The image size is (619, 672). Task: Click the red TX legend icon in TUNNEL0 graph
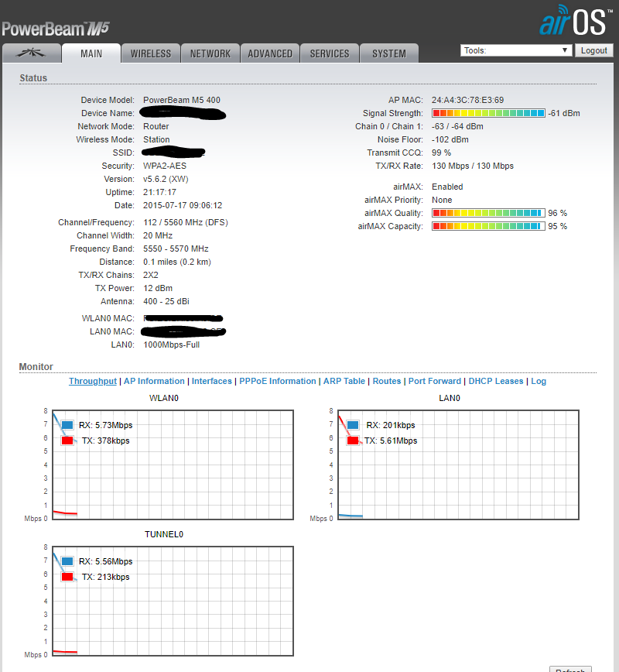tap(67, 577)
